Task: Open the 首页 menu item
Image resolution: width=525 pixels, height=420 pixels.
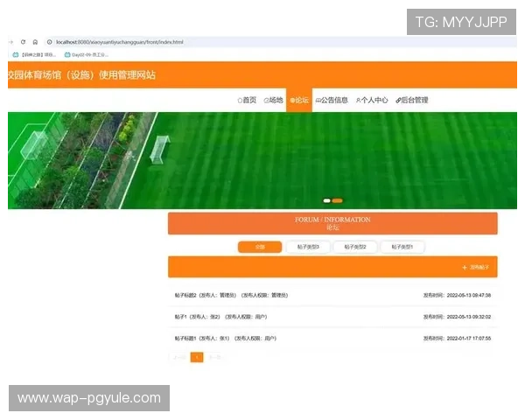Action: (x=247, y=100)
